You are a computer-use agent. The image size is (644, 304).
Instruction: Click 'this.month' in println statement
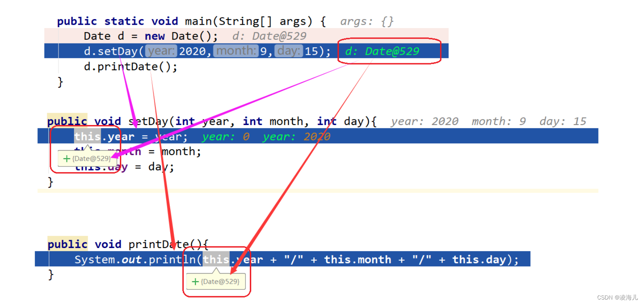pyautogui.click(x=358, y=260)
